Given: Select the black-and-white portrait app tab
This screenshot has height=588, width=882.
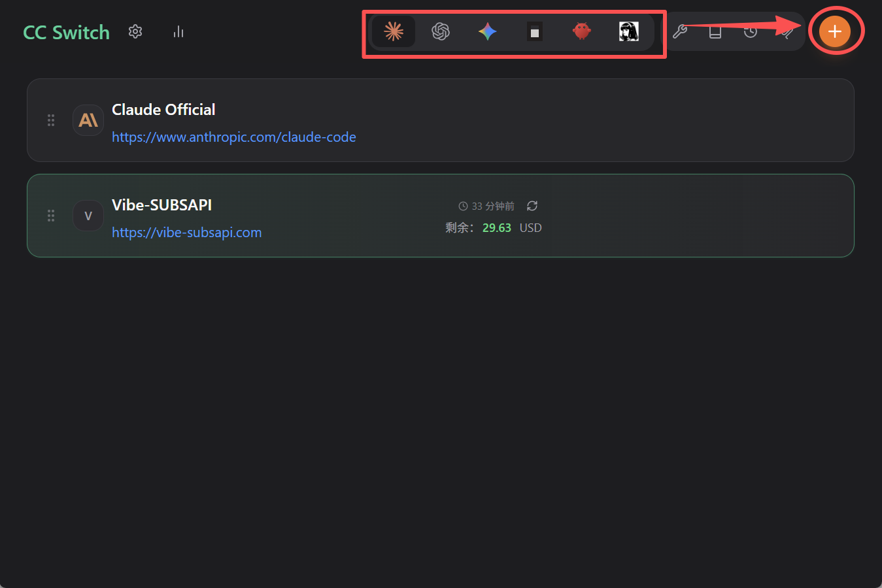Looking at the screenshot, I should point(629,31).
